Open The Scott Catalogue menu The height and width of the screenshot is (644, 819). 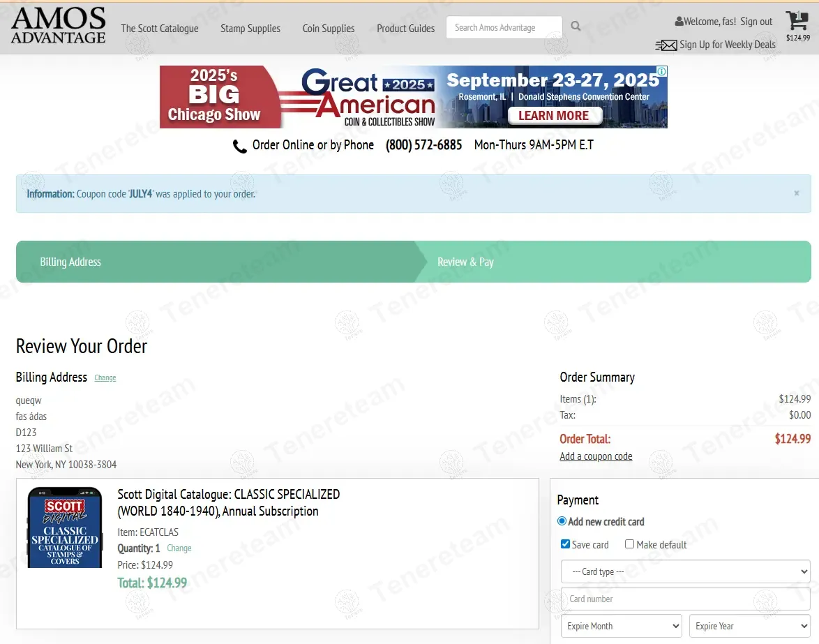(160, 29)
